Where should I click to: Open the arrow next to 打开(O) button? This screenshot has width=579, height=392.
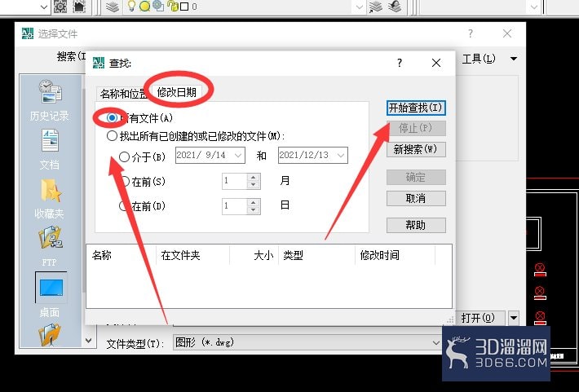tap(514, 318)
